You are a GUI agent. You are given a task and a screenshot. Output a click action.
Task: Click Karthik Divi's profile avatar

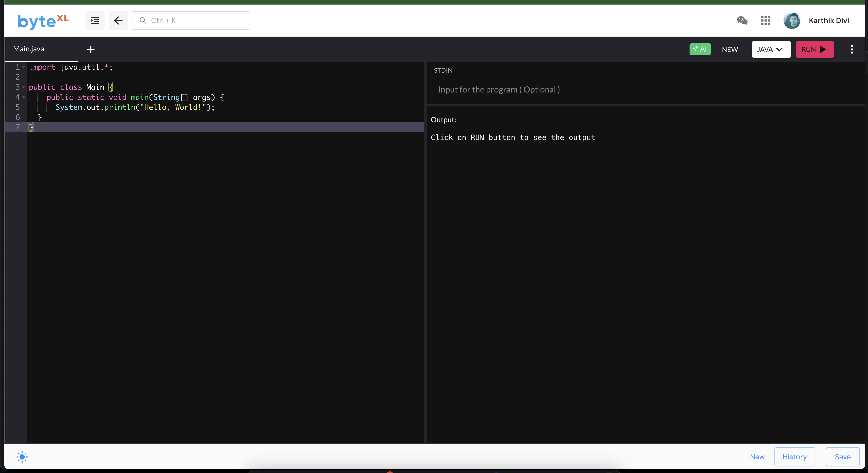click(x=792, y=20)
